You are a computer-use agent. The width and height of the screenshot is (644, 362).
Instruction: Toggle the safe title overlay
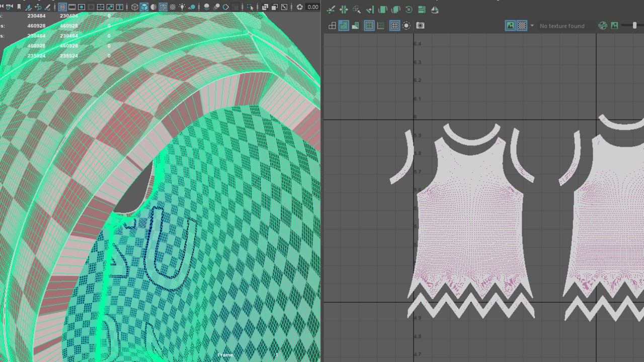120,7
